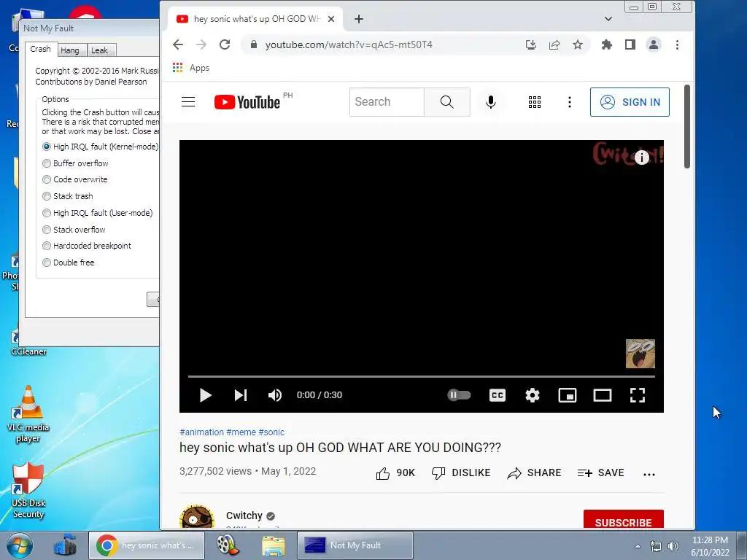Open Apps bookmarks shortcut
This screenshot has height=560, width=747.
pos(190,68)
